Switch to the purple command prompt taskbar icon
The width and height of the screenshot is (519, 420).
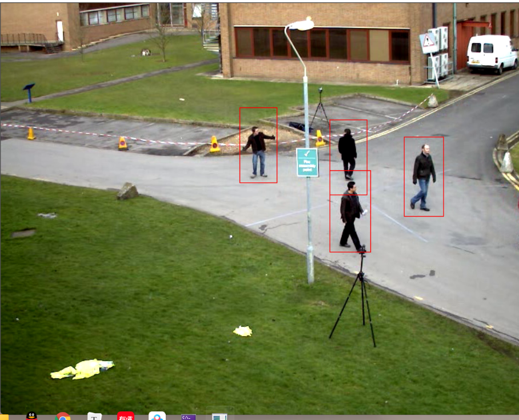(x=188, y=417)
